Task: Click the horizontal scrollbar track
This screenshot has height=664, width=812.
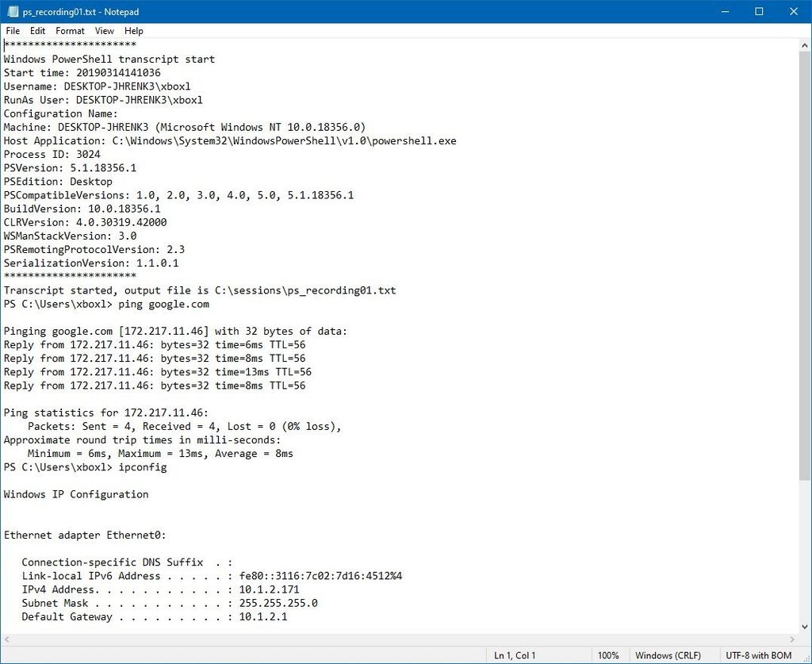Action: click(x=400, y=639)
